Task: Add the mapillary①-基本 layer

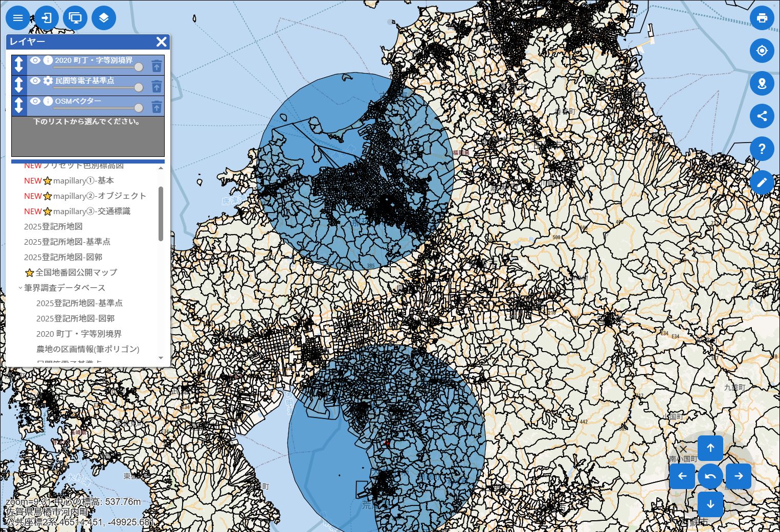Action: tap(83, 180)
